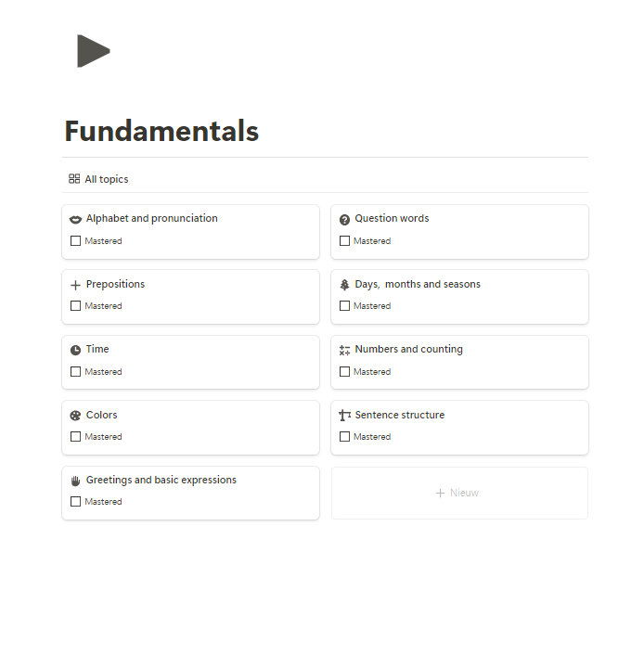The image size is (644, 655).
Task: Click the hand icon for Greetings and basic expressions
Action: [75, 481]
